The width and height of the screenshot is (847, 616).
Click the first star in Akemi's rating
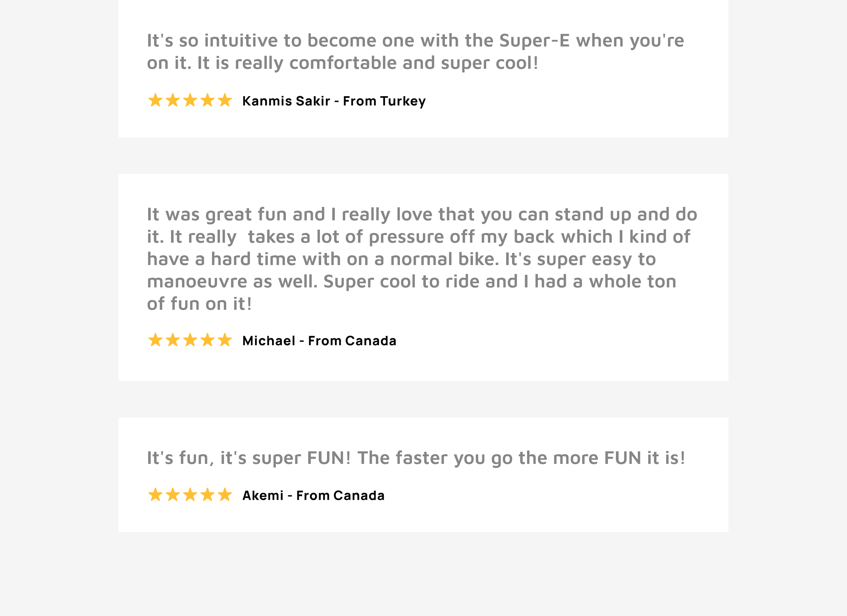tap(155, 495)
